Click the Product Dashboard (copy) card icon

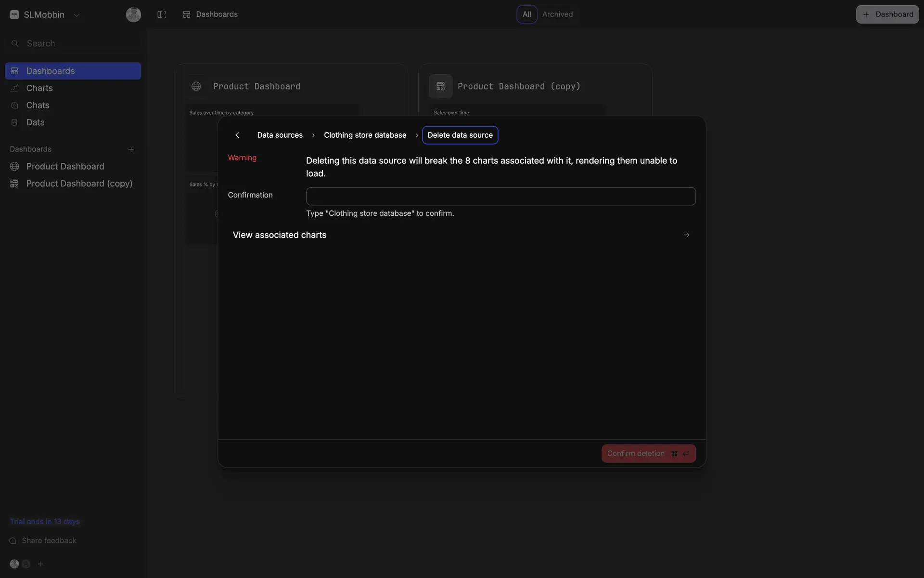[x=440, y=86]
